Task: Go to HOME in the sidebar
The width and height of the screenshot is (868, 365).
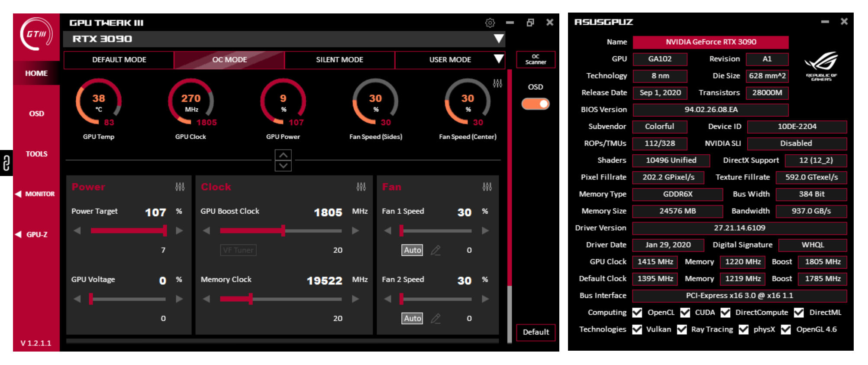Action: [36, 73]
